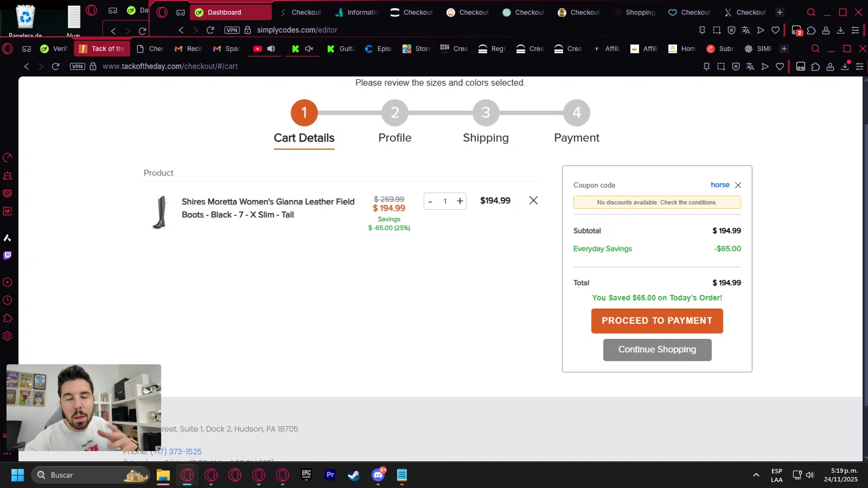The height and width of the screenshot is (488, 868).
Task: Click the Buscar taskbar search box
Action: click(x=91, y=475)
